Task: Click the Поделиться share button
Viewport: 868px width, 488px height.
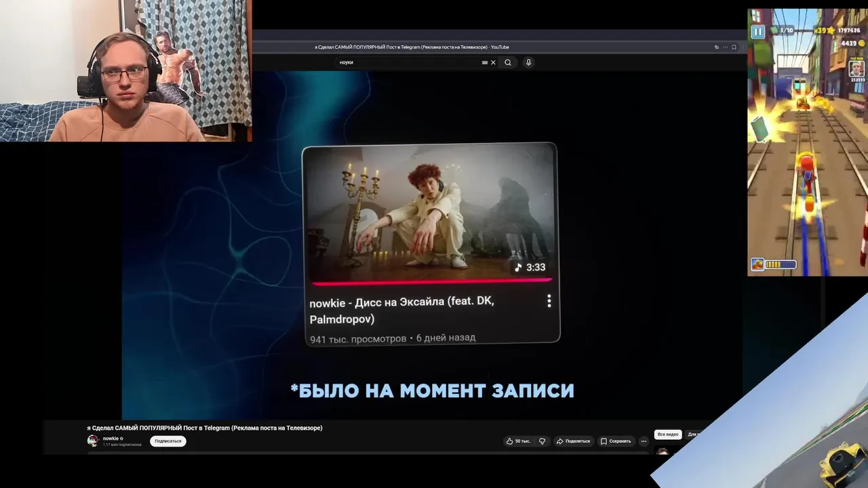Action: coord(573,441)
